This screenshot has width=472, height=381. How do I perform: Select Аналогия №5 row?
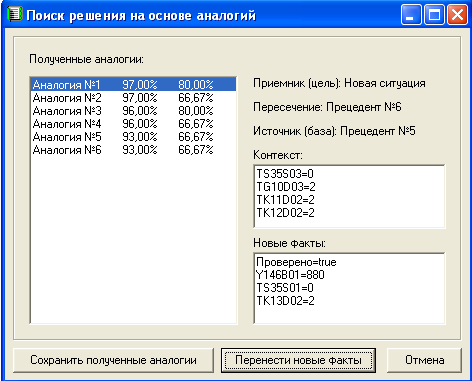click(x=133, y=137)
